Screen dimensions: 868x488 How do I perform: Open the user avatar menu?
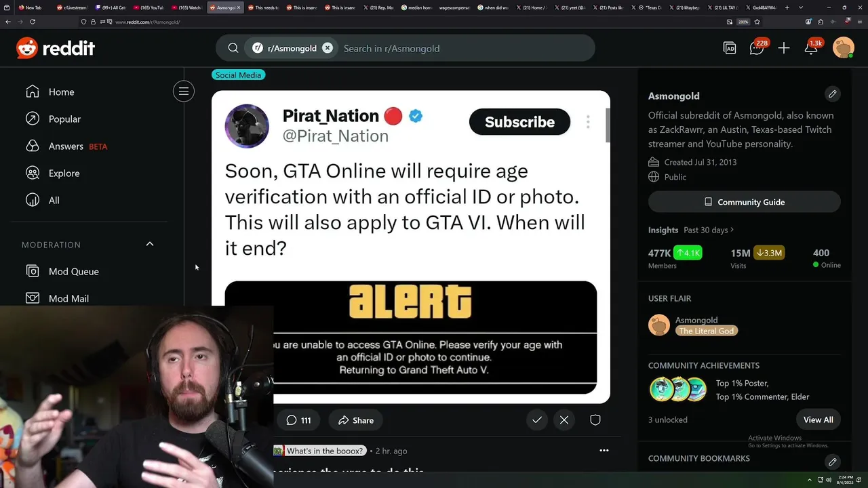pyautogui.click(x=844, y=48)
